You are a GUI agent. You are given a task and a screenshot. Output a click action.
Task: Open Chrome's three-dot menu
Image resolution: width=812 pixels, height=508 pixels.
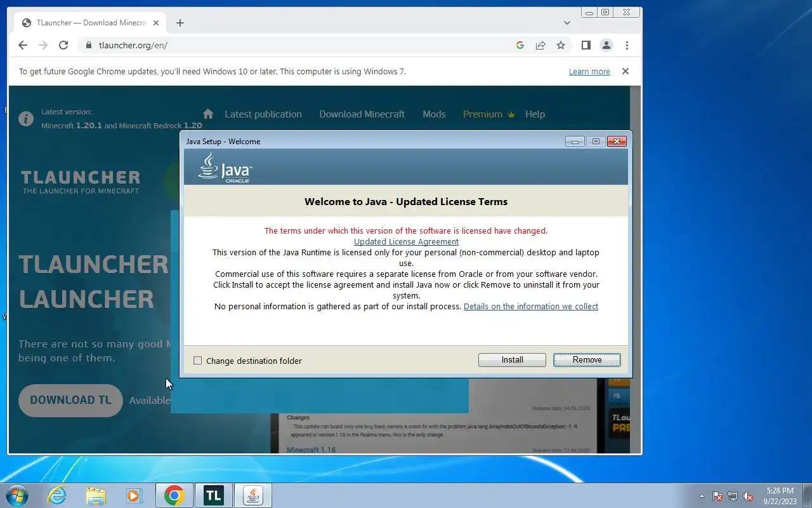pyautogui.click(x=627, y=45)
